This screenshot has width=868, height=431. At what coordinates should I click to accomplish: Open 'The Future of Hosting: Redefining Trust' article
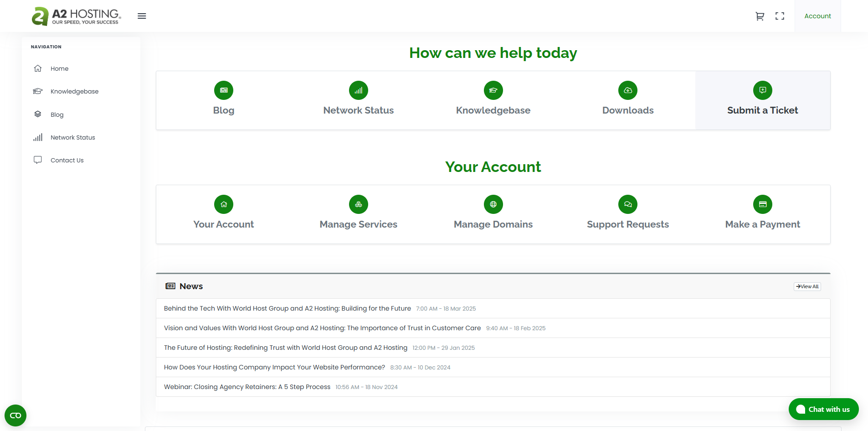click(286, 348)
